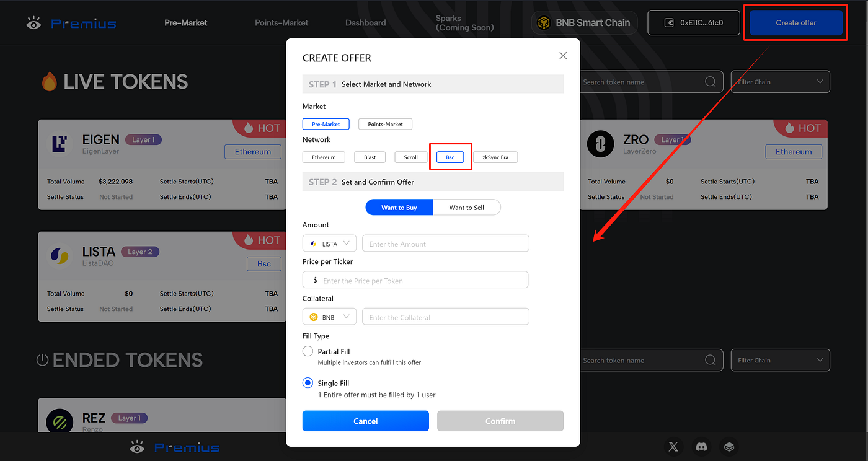Open the LISTA token dropdown

pos(329,244)
